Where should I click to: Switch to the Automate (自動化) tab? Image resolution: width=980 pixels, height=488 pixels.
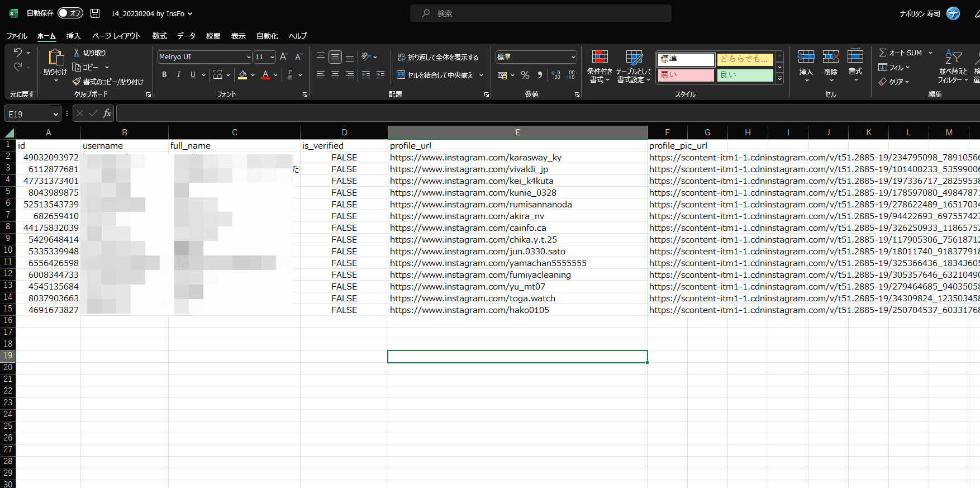pos(267,36)
